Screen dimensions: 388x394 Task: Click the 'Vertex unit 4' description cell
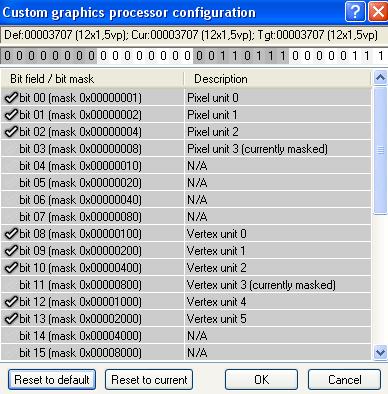278,302
